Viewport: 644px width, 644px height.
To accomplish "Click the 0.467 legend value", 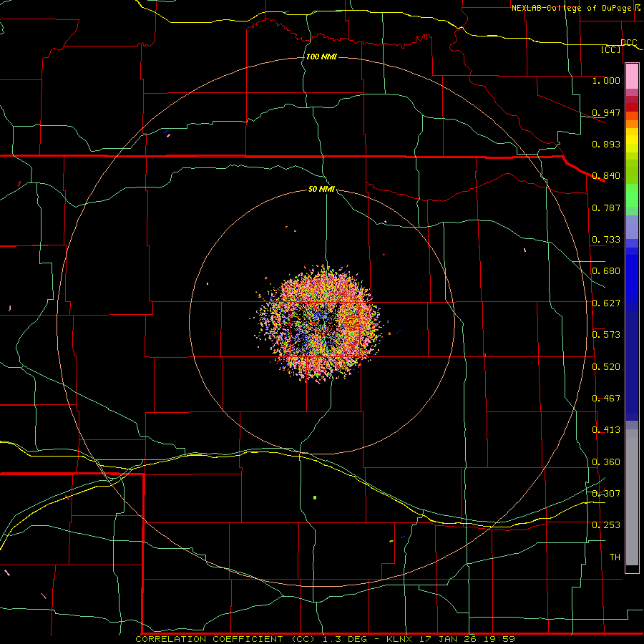I will tap(606, 399).
